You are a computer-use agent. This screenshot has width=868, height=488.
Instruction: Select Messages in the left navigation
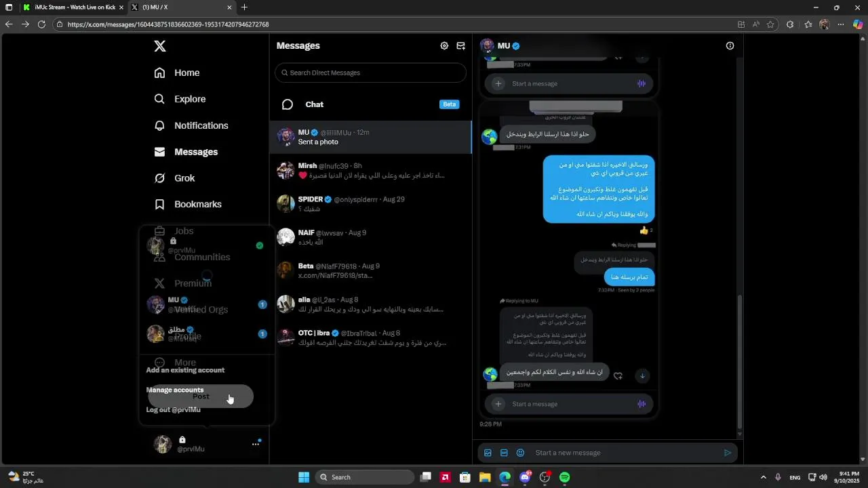coord(186,152)
